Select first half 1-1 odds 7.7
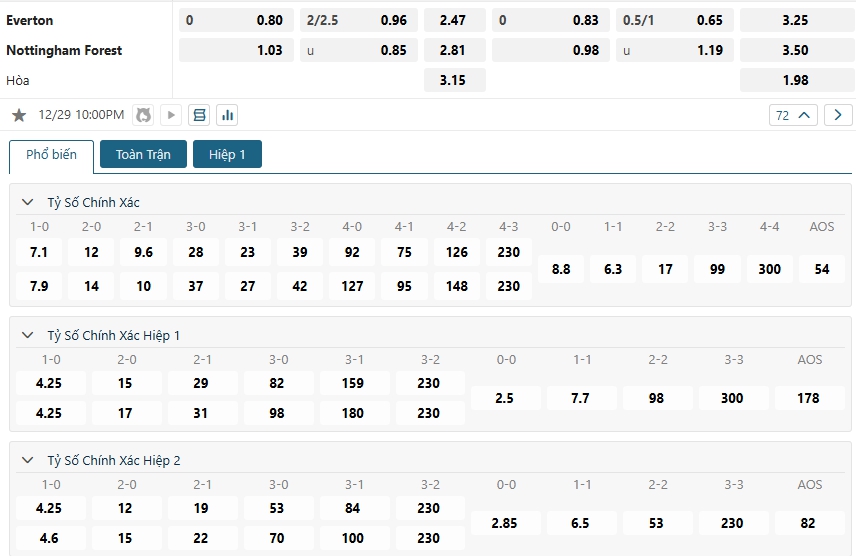Screen dimensions: 856x556 coord(580,398)
